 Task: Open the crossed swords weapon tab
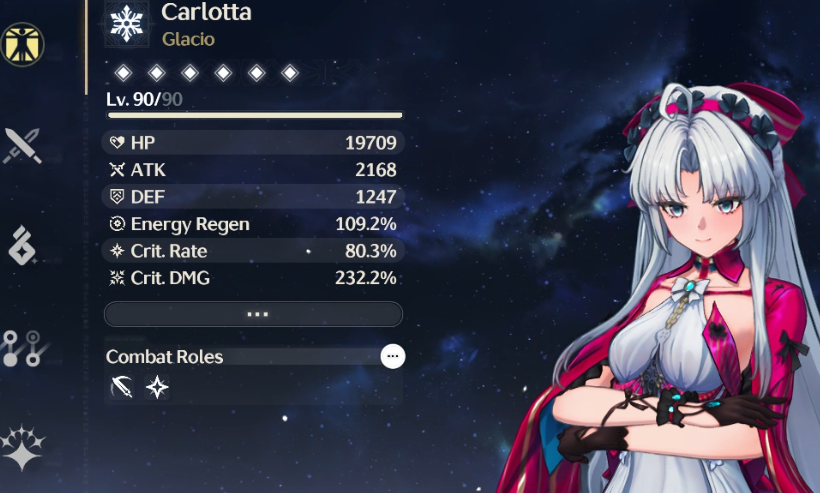(22, 146)
